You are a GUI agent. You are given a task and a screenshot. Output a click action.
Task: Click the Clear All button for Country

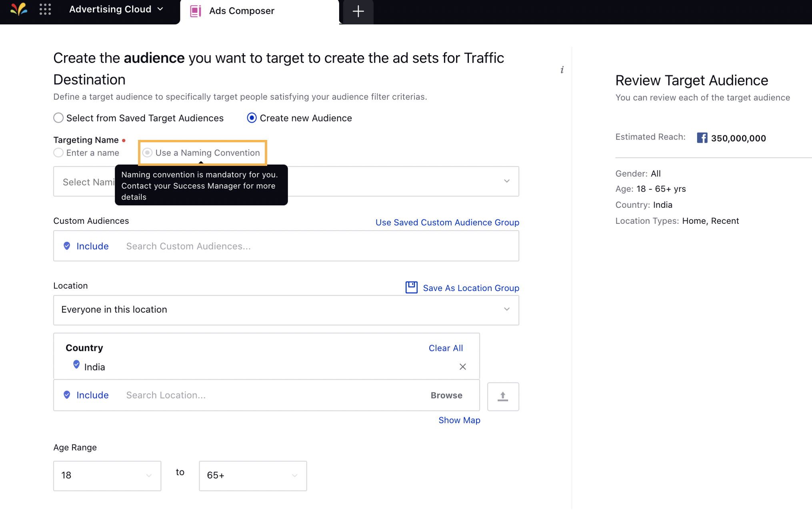pos(445,347)
